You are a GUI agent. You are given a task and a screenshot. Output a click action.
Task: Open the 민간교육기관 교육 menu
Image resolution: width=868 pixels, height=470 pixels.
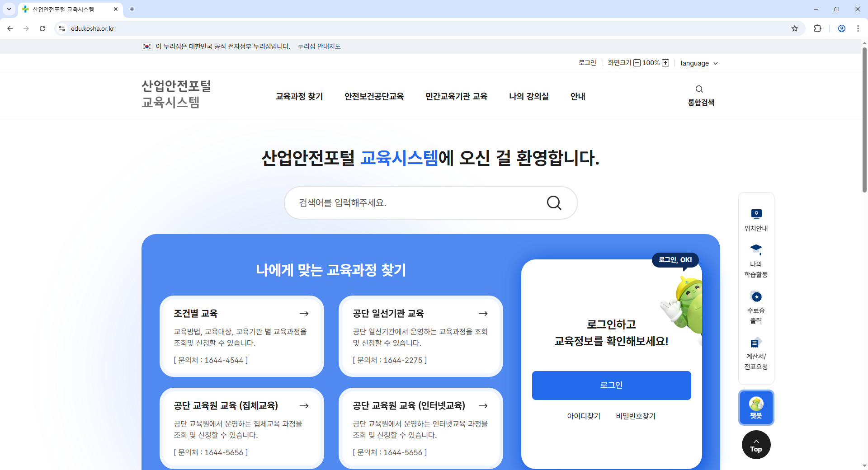(x=456, y=96)
